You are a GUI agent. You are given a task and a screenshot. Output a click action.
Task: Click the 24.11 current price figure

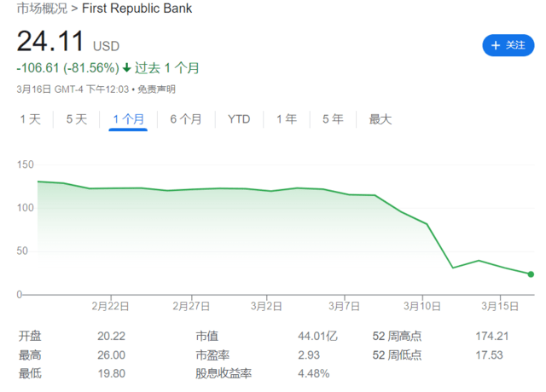49,43
